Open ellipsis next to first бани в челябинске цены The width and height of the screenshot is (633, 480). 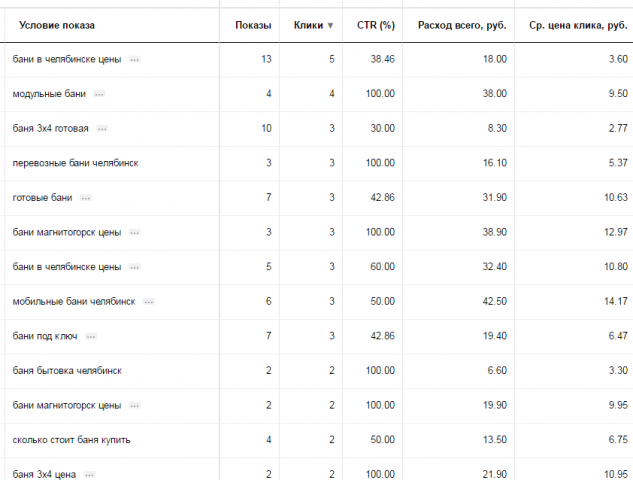134,60
